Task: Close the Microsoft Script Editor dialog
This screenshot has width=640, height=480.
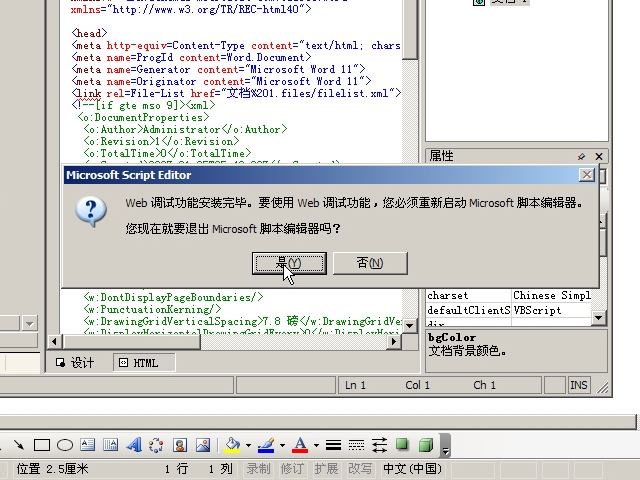Action: tap(587, 175)
